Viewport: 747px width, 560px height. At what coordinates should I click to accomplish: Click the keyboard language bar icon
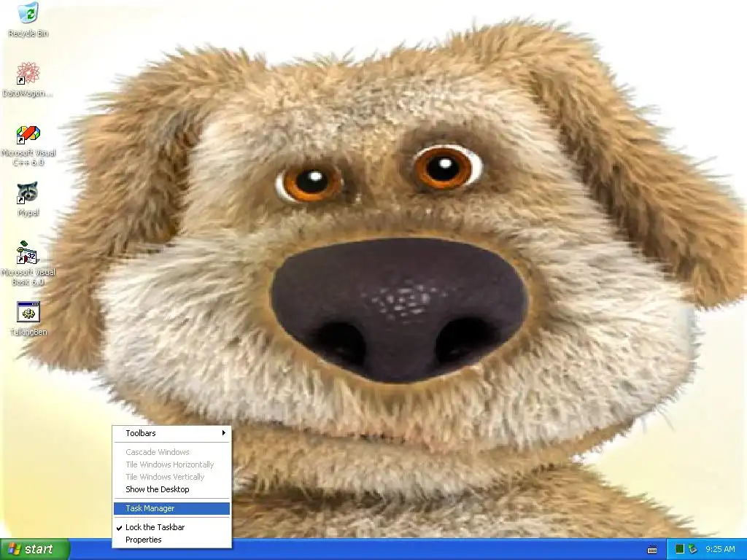(652, 550)
